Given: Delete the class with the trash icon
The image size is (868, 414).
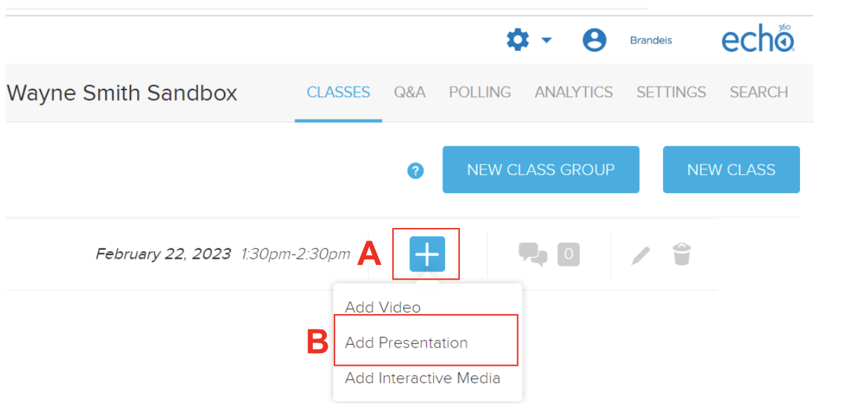Looking at the screenshot, I should [x=682, y=254].
